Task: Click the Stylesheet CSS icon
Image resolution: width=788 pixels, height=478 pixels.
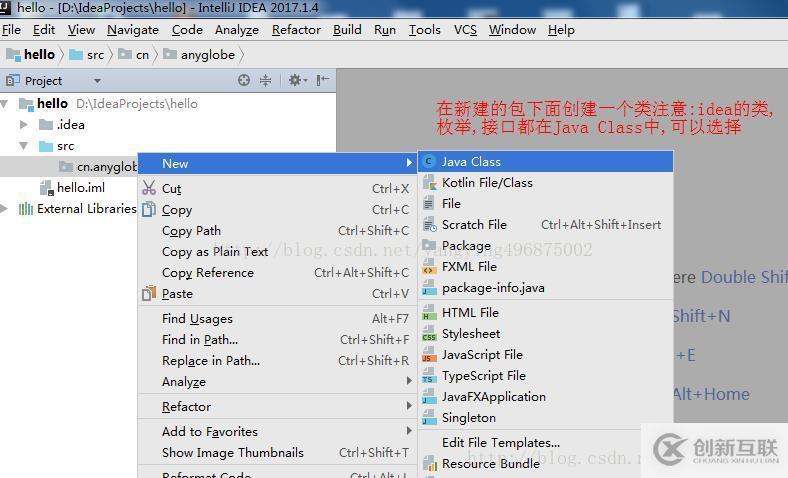Action: pos(429,334)
